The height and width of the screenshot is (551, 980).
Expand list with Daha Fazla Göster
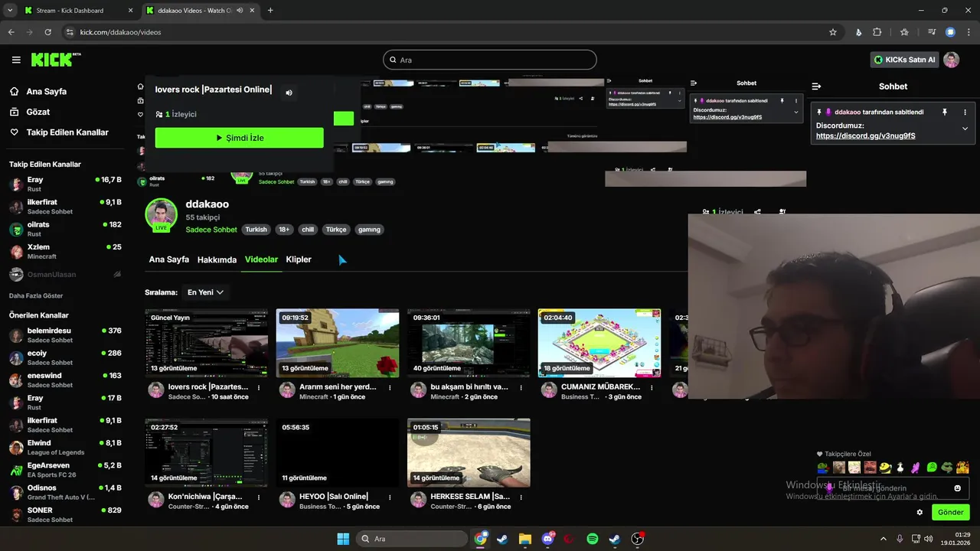tap(36, 295)
